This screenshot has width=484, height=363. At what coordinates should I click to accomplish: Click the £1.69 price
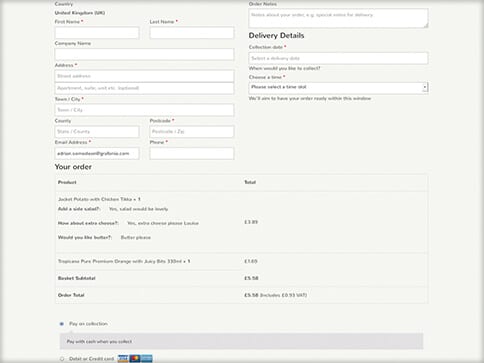(x=251, y=261)
